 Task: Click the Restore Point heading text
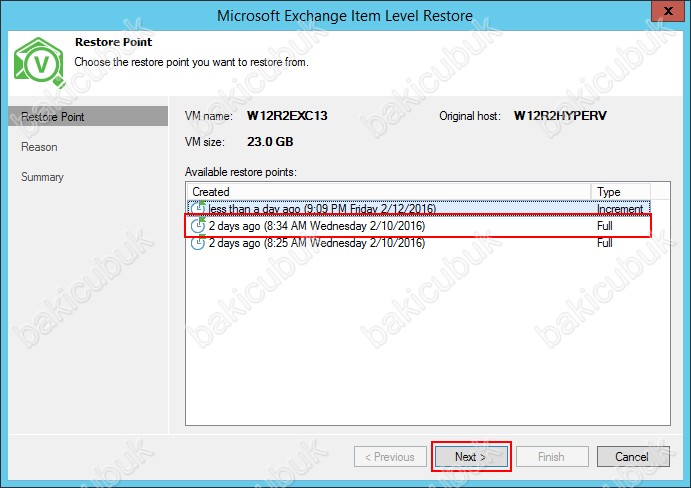pos(113,42)
